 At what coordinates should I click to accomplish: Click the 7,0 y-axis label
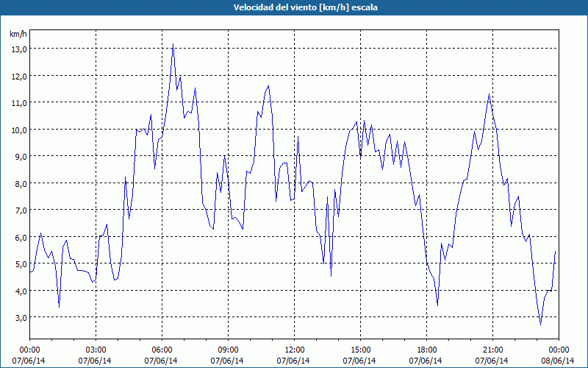click(21, 210)
